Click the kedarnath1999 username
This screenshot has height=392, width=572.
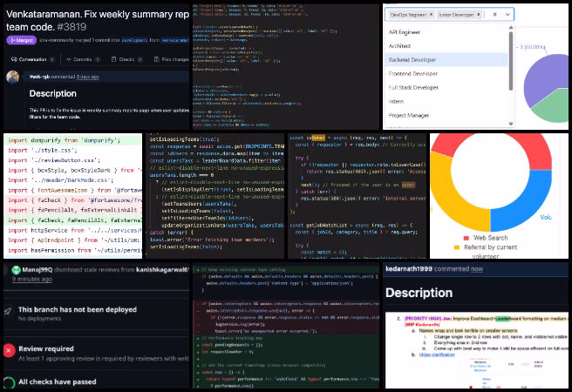[409, 269]
